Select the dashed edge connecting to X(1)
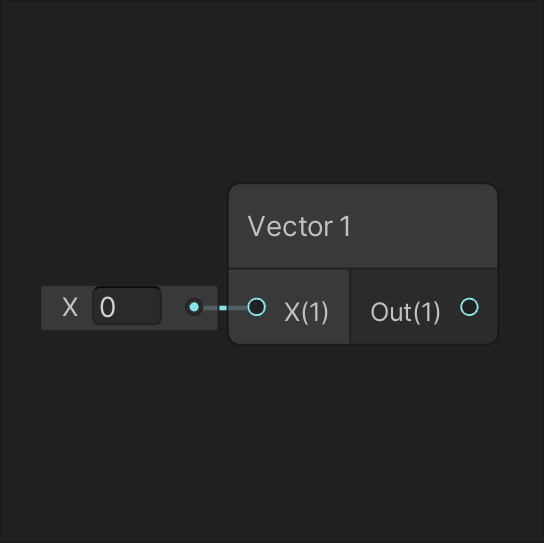 [x=225, y=308]
